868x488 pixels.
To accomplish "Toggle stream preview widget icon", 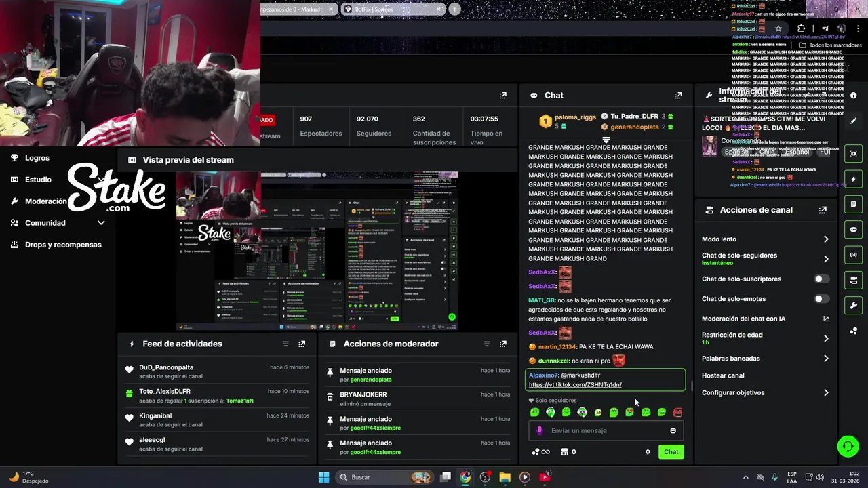I will click(x=854, y=154).
